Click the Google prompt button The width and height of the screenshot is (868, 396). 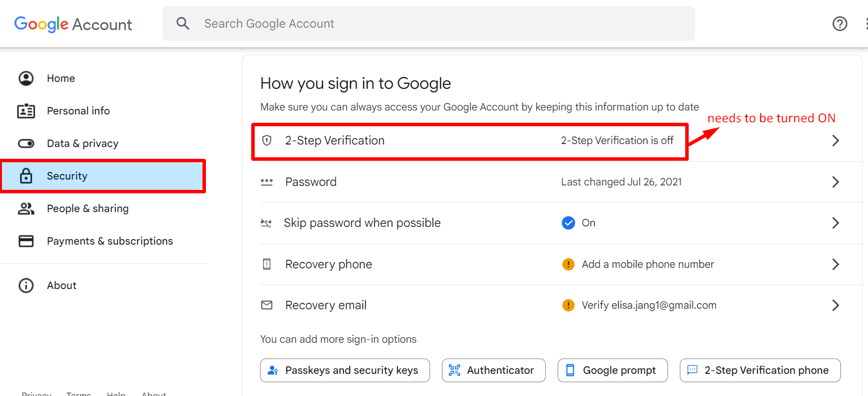(x=613, y=370)
